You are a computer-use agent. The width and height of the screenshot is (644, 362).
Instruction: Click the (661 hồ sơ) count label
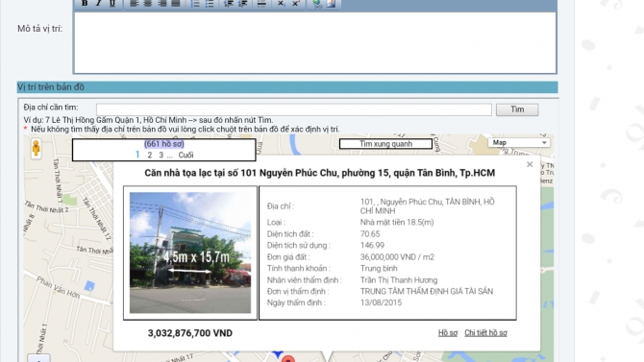[163, 144]
